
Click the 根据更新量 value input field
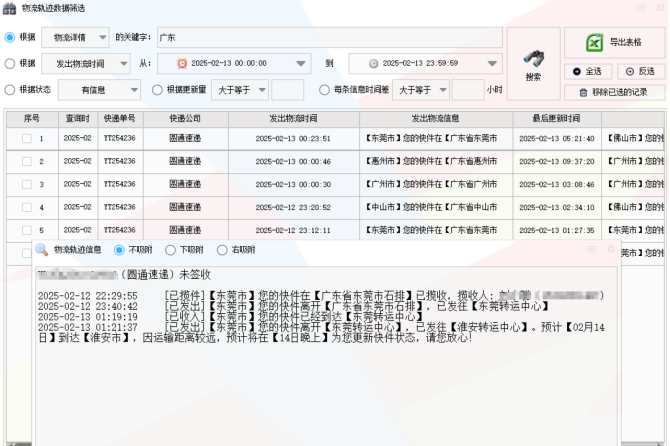pyautogui.click(x=288, y=90)
